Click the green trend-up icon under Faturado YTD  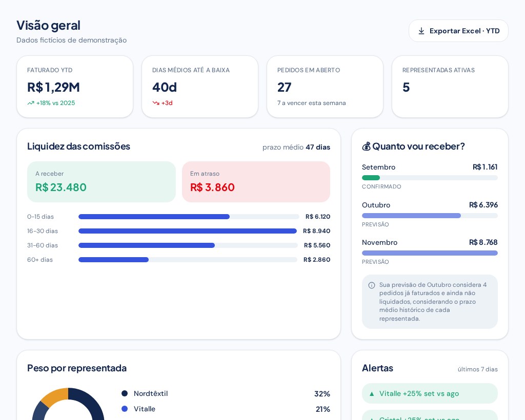click(x=31, y=103)
